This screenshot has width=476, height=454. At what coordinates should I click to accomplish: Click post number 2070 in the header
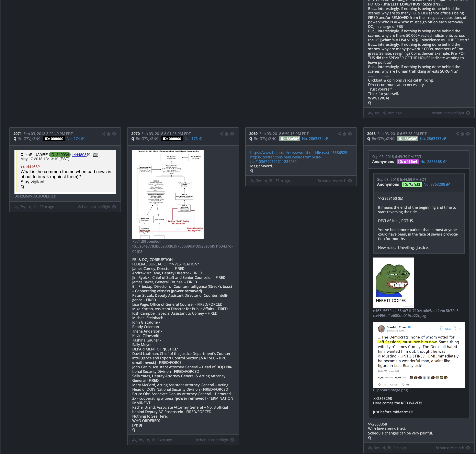pyautogui.click(x=135, y=134)
